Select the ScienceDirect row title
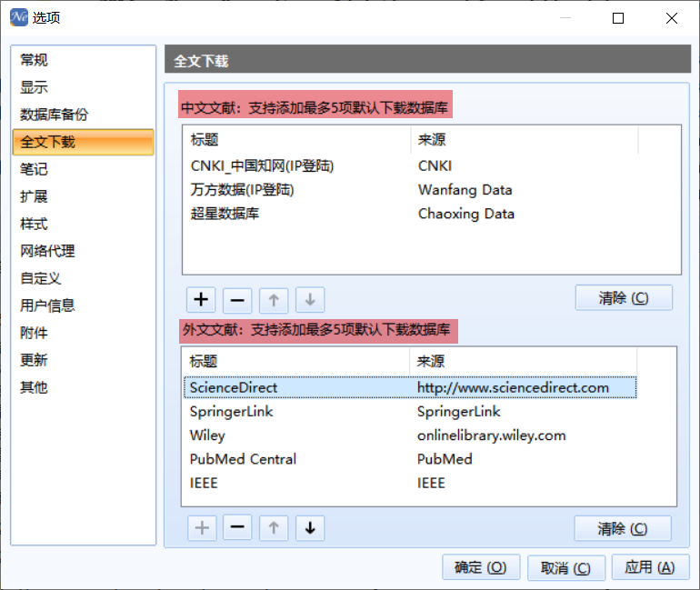The height and width of the screenshot is (590, 700). (233, 387)
